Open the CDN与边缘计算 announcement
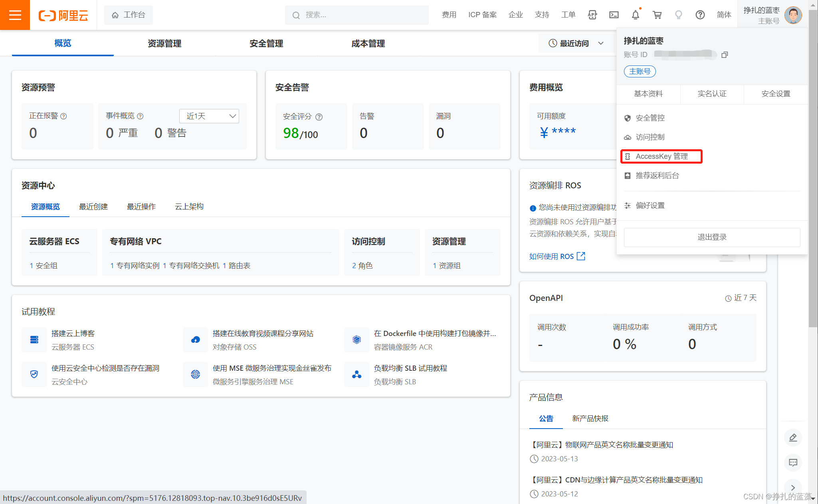 click(x=616, y=480)
